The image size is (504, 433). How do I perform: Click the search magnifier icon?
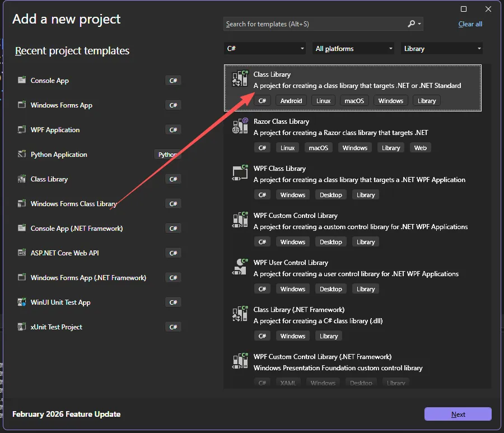point(412,24)
